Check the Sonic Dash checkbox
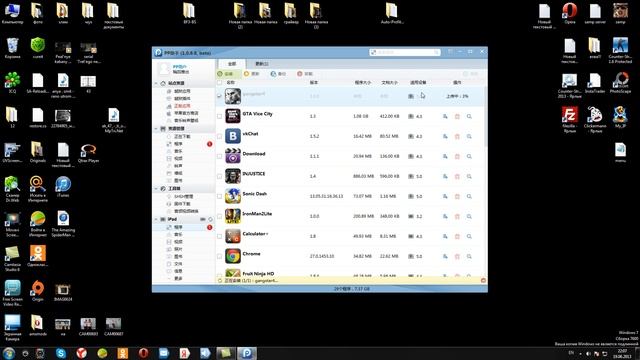Screen dimensions: 640x360 pyautogui.click(x=220, y=196)
